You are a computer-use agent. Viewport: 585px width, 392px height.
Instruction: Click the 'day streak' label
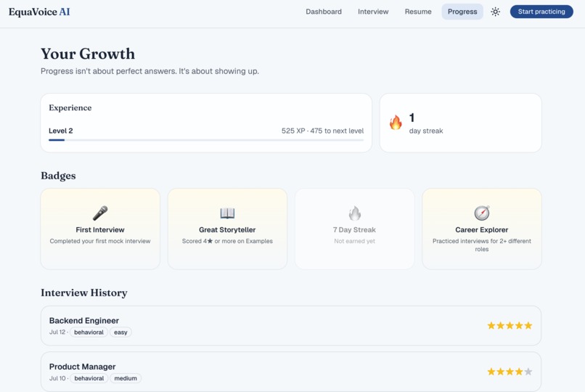coord(426,131)
